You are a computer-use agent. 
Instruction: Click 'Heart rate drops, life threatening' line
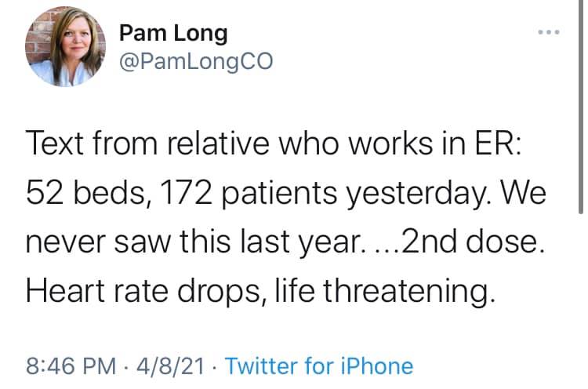(x=260, y=292)
